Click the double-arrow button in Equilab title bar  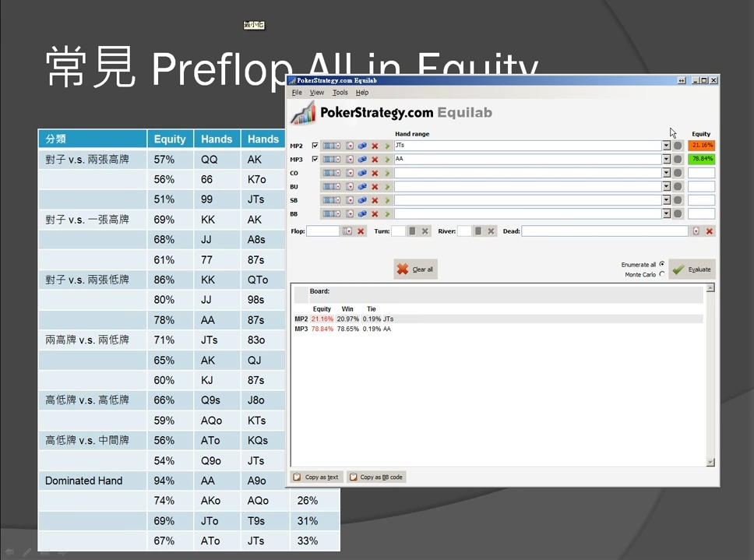click(x=682, y=80)
